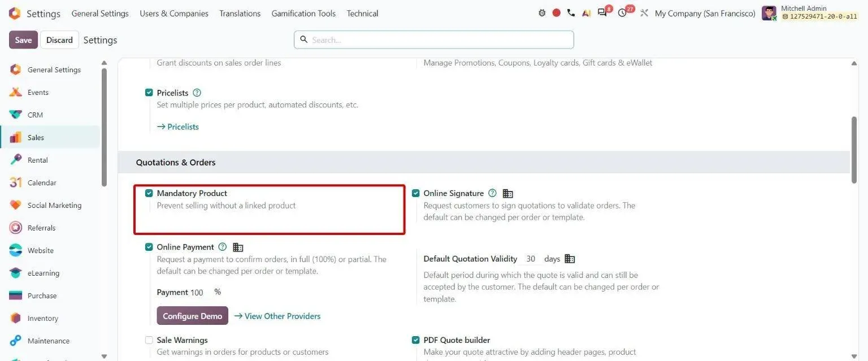
Task: Click the Social Marketing heart icon
Action: point(16,205)
